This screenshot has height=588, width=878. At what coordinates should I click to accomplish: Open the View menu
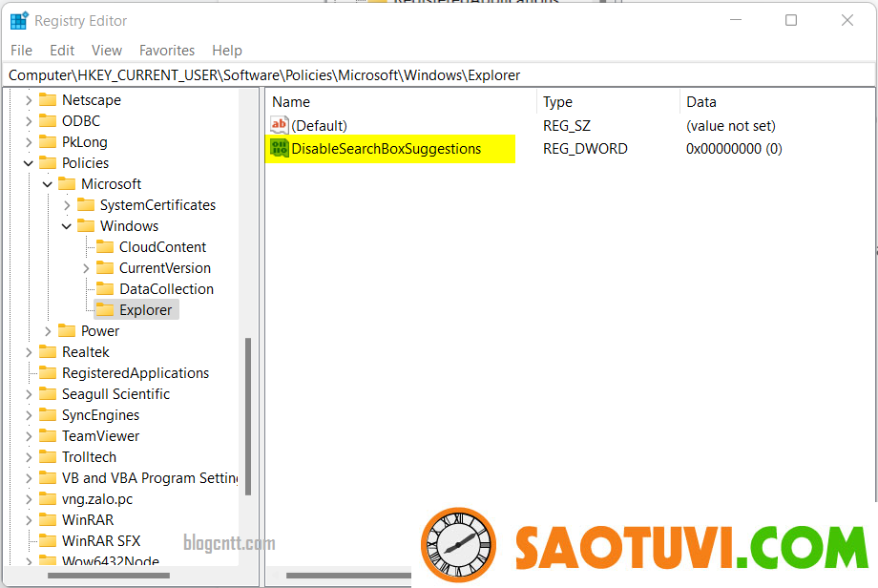pyautogui.click(x=106, y=51)
